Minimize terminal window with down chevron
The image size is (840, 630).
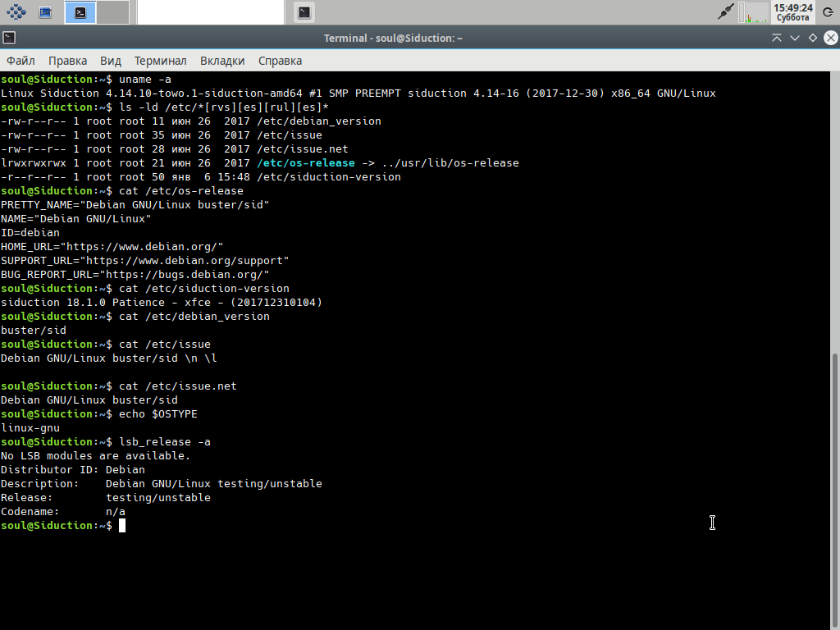click(794, 38)
